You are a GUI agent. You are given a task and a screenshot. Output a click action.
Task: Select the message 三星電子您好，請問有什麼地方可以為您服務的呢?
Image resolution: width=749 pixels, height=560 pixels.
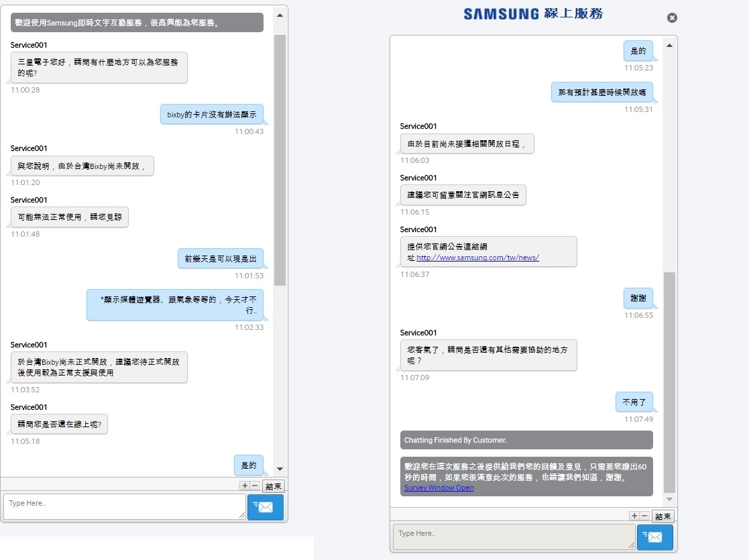99,67
